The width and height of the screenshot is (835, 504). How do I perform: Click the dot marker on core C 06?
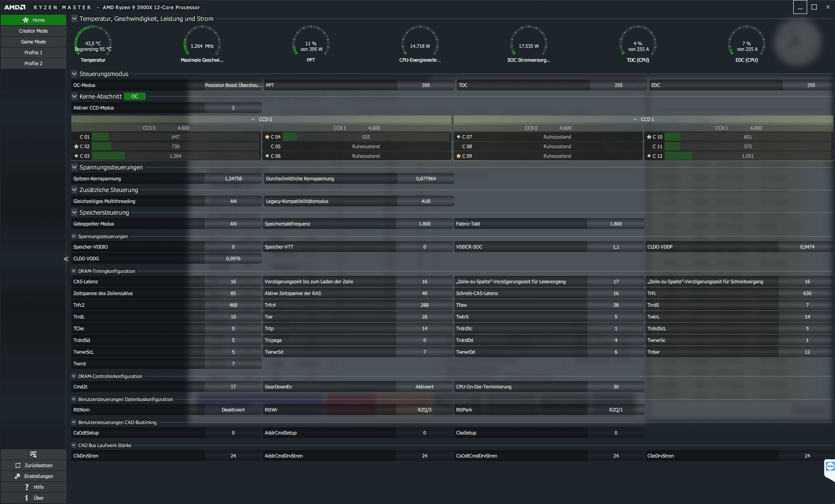[267, 156]
